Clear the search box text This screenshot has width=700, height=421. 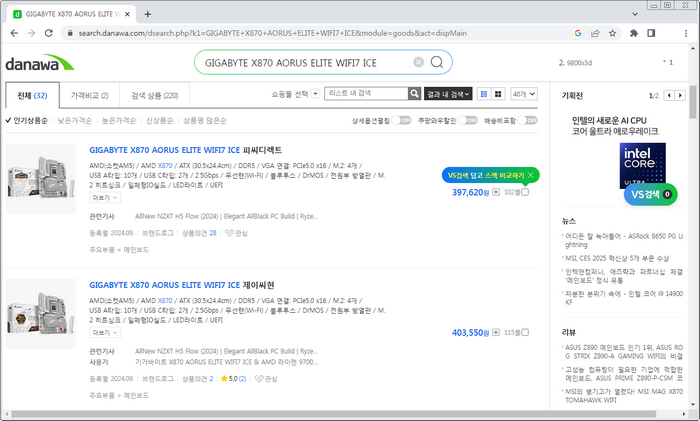coord(418,62)
